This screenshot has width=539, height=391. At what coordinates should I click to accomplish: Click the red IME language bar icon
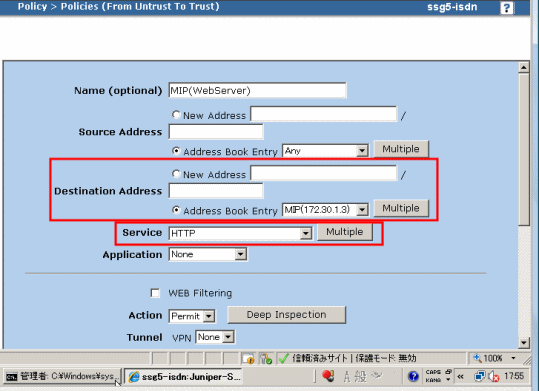[x=328, y=376]
